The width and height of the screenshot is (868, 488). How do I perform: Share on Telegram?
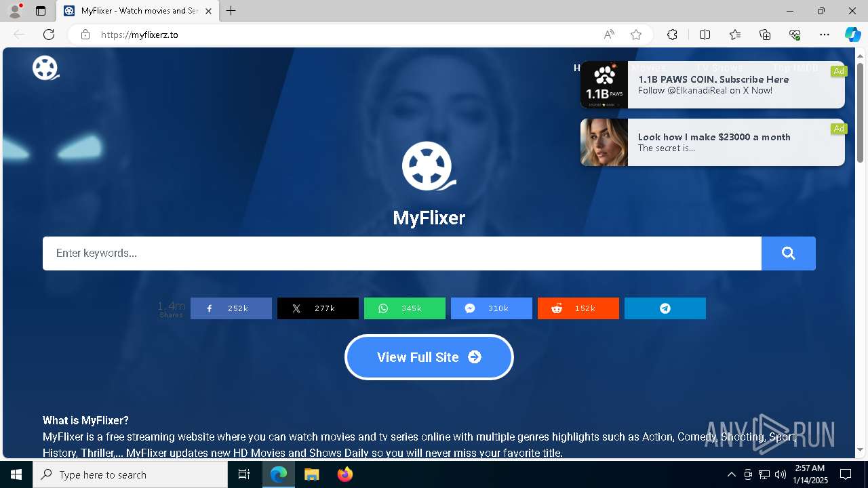point(665,308)
